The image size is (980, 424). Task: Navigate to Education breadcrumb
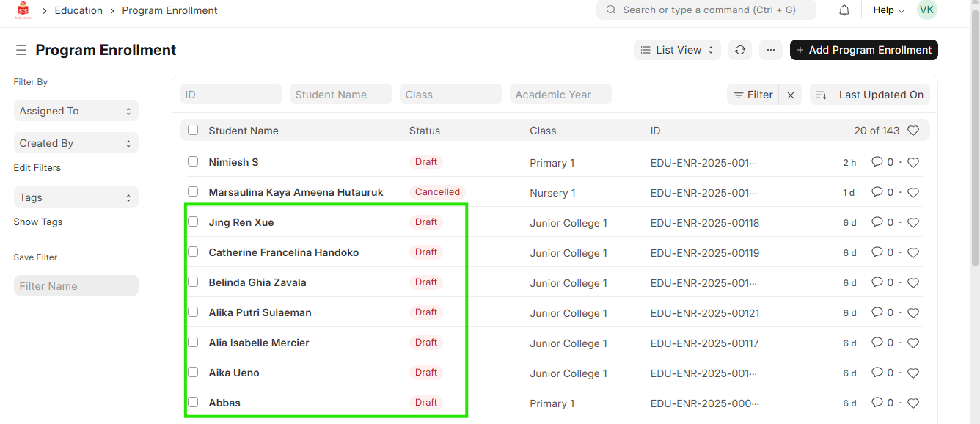point(78,10)
